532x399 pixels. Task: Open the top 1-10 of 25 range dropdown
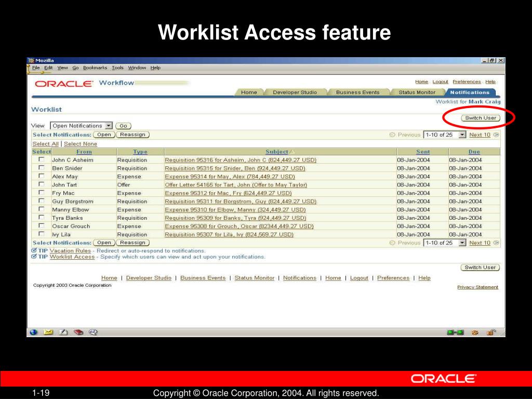tap(445, 135)
